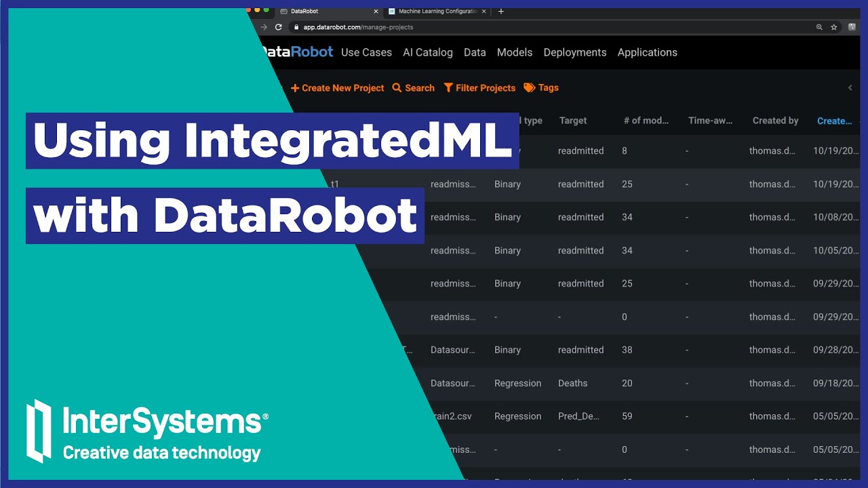
Task: Sort by the Target column header
Action: click(x=573, y=121)
